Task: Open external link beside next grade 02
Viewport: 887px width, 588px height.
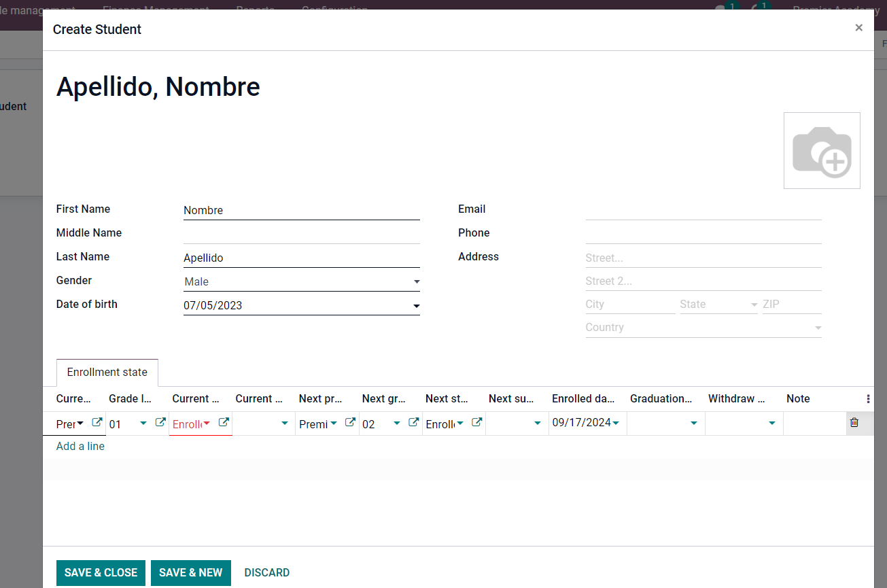Action: pyautogui.click(x=413, y=422)
